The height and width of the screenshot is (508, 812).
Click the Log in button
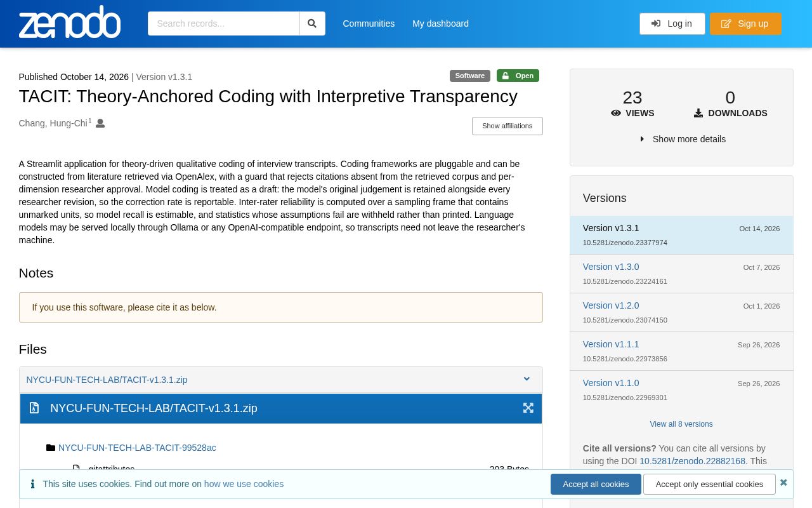click(672, 23)
